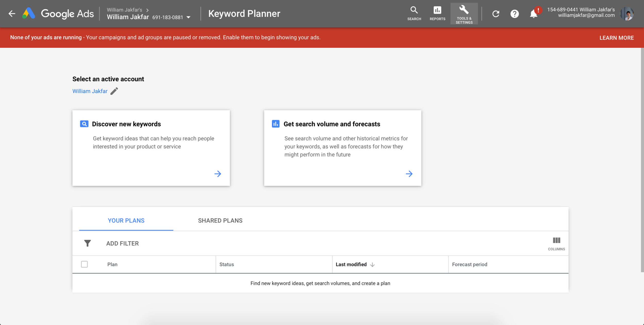Open the Discover new keywords card
This screenshot has width=644, height=325.
[151, 148]
